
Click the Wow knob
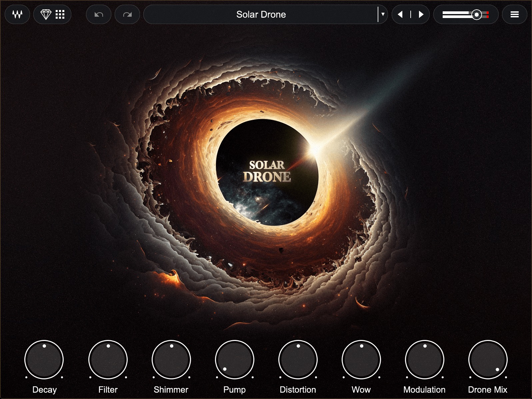(361, 360)
